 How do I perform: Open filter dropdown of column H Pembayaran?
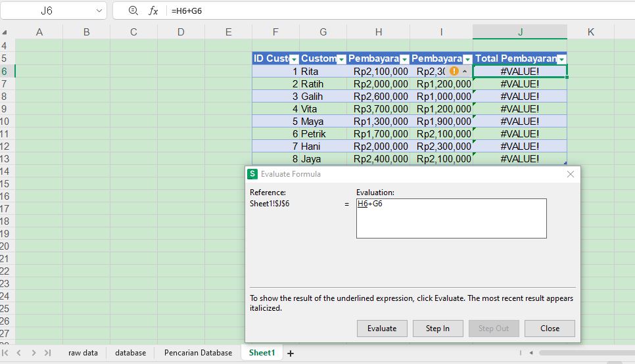click(404, 60)
